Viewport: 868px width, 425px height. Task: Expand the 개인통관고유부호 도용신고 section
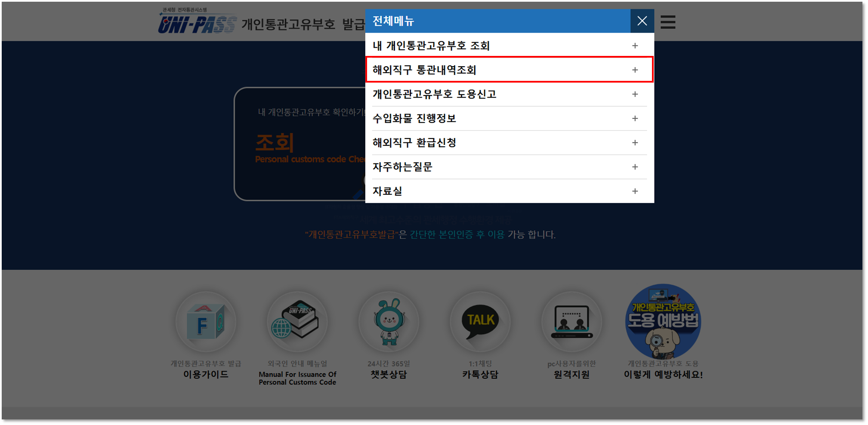[635, 94]
